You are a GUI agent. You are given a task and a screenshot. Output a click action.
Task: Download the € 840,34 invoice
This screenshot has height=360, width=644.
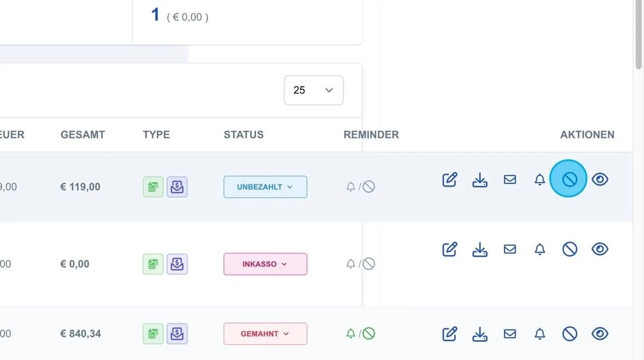[480, 334]
